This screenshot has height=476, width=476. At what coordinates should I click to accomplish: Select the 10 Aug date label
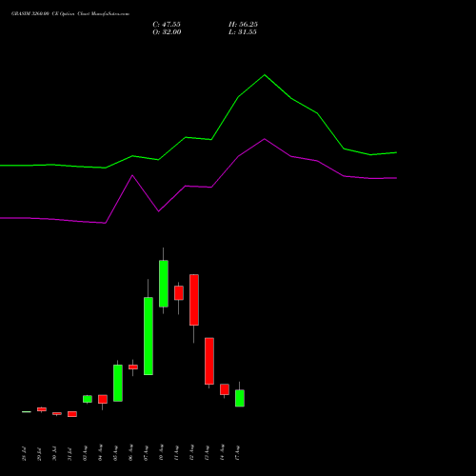tap(161, 452)
